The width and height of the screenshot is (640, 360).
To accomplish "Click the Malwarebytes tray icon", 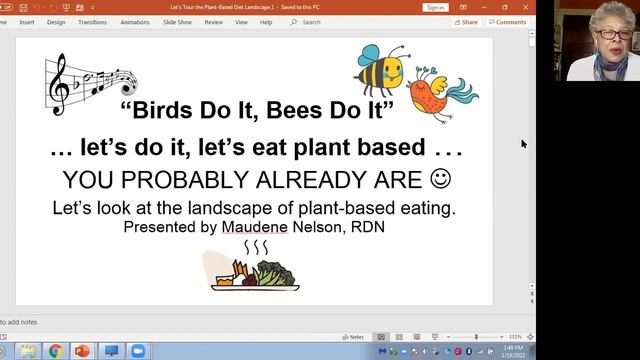I will coord(382,351).
